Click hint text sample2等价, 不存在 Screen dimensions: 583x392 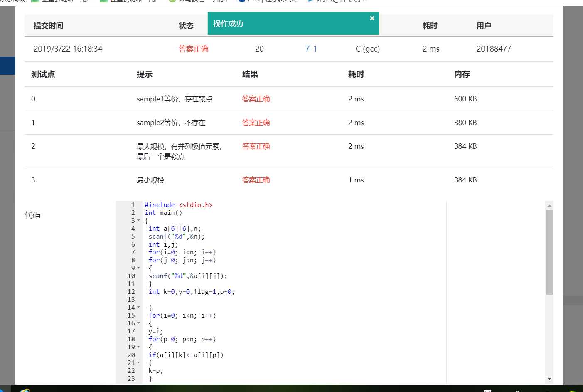click(x=171, y=123)
